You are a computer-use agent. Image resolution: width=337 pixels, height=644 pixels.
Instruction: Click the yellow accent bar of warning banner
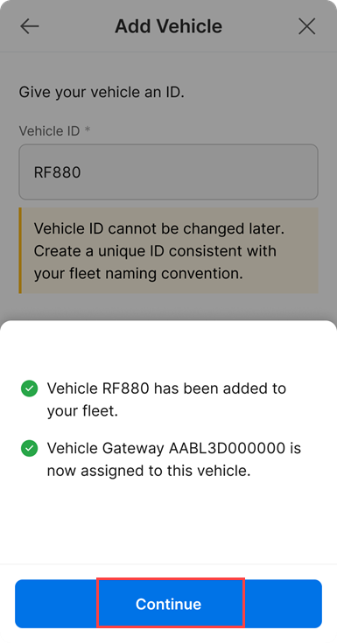pos(20,250)
